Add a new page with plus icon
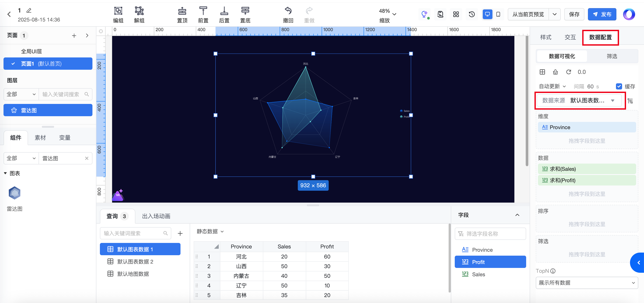644x303 pixels. coord(74,36)
